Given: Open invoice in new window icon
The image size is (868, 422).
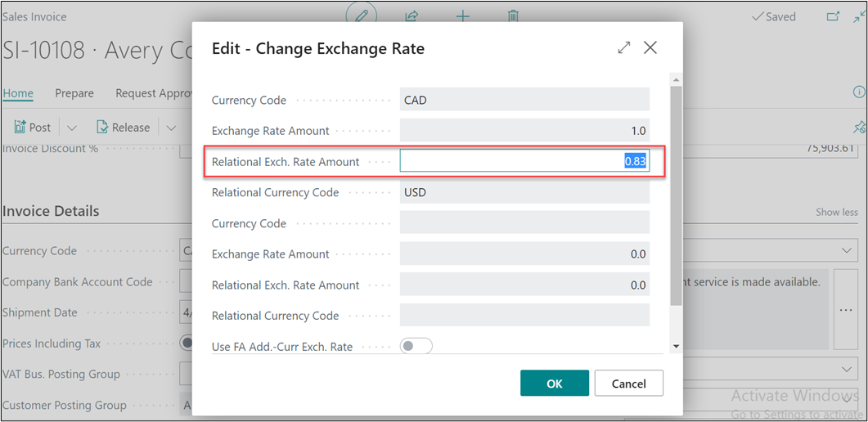Looking at the screenshot, I should (833, 16).
